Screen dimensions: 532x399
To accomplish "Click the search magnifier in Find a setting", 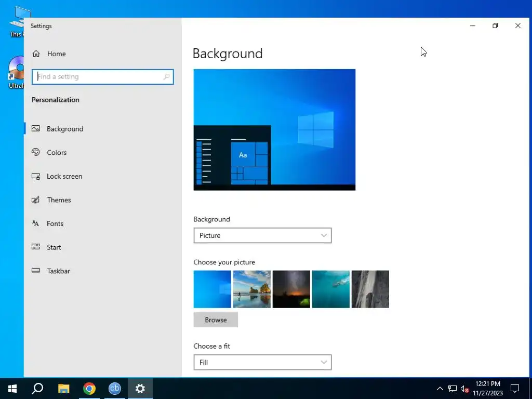I will [166, 77].
